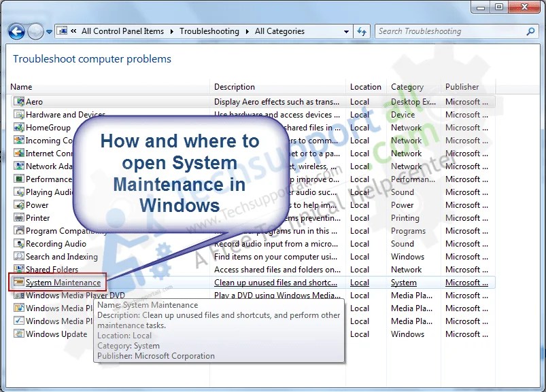Viewport: 546px width, 392px height.
Task: Click the Shared Folders icon
Action: (x=18, y=268)
